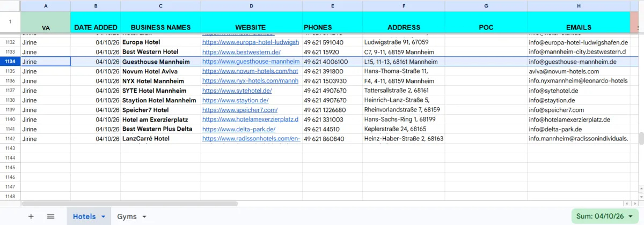Select the Speicher7 Hotel cell
The width and height of the screenshot is (644, 225).
pos(161,110)
